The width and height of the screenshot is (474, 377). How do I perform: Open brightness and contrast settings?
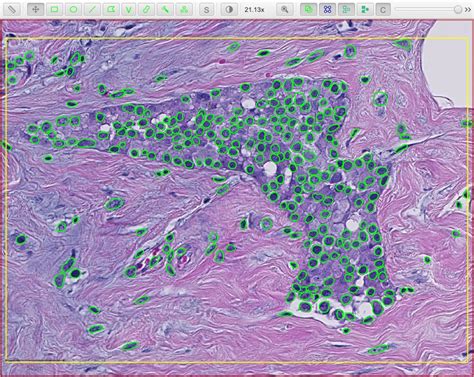[x=229, y=9]
